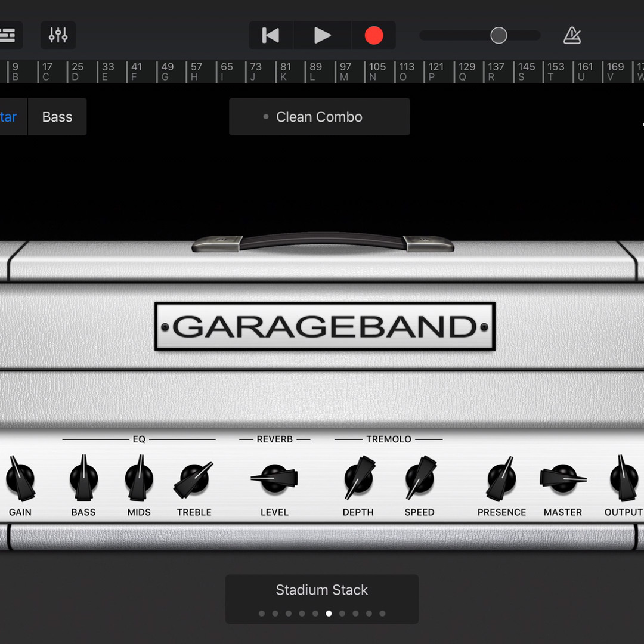This screenshot has height=644, width=644.
Task: Click the master volume slider knob
Action: pyautogui.click(x=499, y=36)
